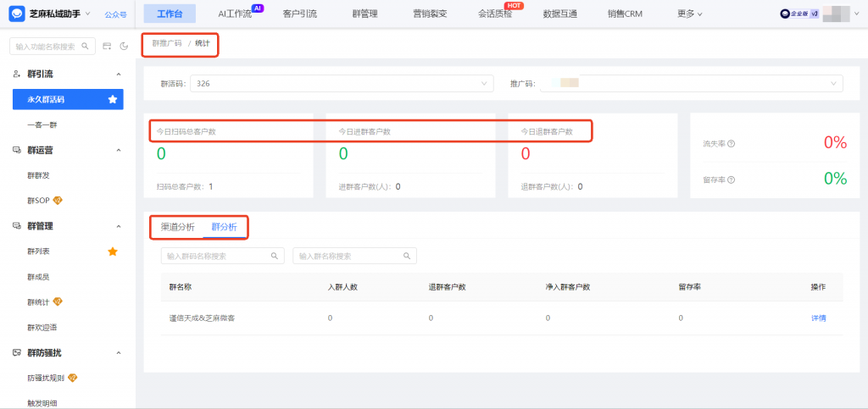Switch to the 渠道分析 tab
The height and width of the screenshot is (409, 868).
[178, 227]
